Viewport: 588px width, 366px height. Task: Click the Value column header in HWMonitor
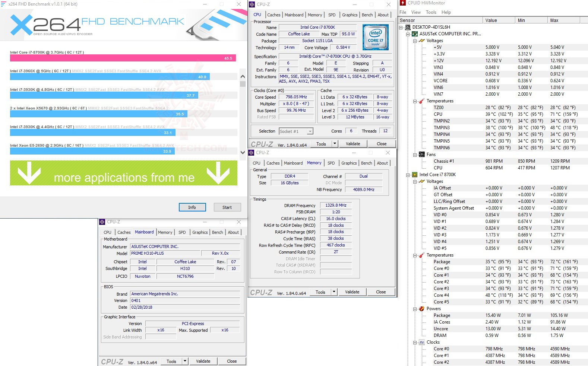499,20
